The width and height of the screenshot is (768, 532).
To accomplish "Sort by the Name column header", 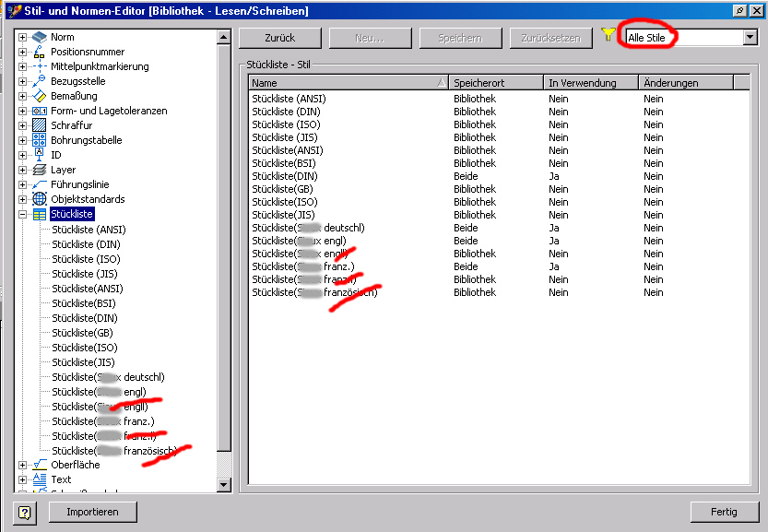I will pyautogui.click(x=349, y=83).
